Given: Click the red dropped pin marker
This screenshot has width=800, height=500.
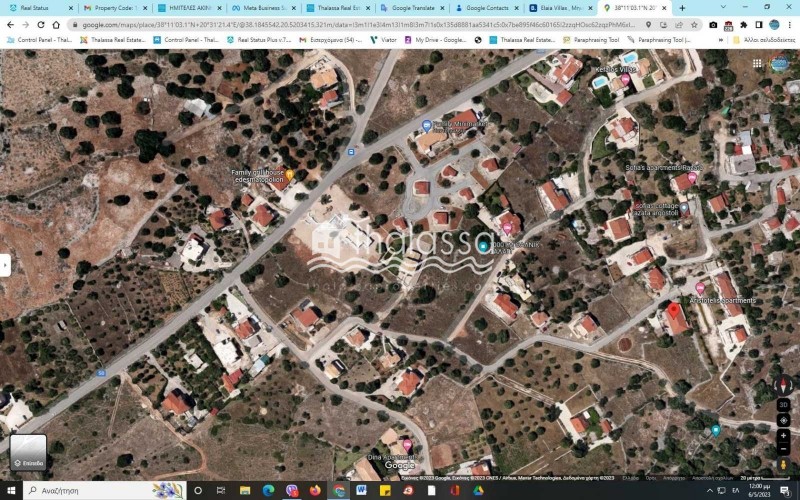Looking at the screenshot, I should pos(673,311).
